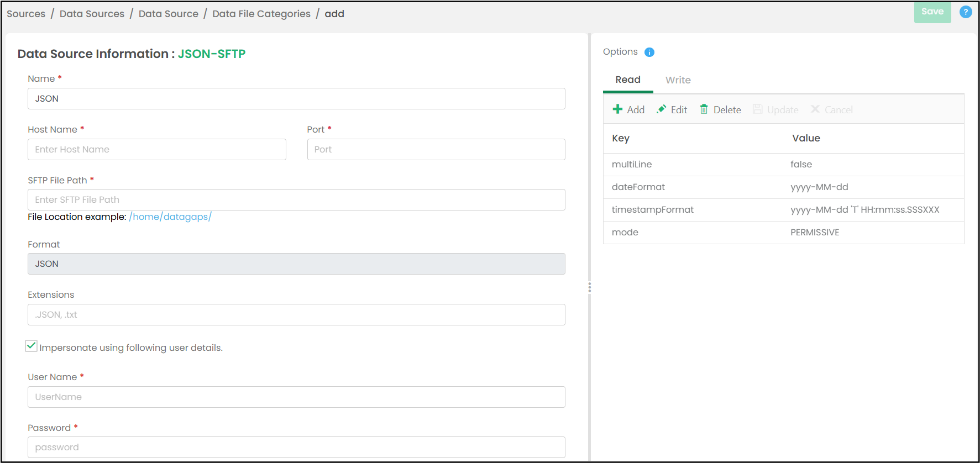The image size is (980, 463).
Task: Click the Add option plus icon
Action: click(617, 109)
